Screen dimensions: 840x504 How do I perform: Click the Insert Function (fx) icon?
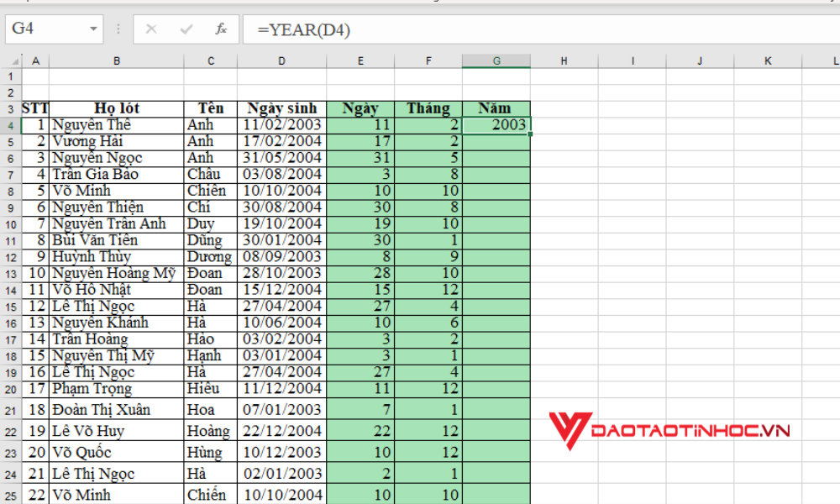(220, 29)
